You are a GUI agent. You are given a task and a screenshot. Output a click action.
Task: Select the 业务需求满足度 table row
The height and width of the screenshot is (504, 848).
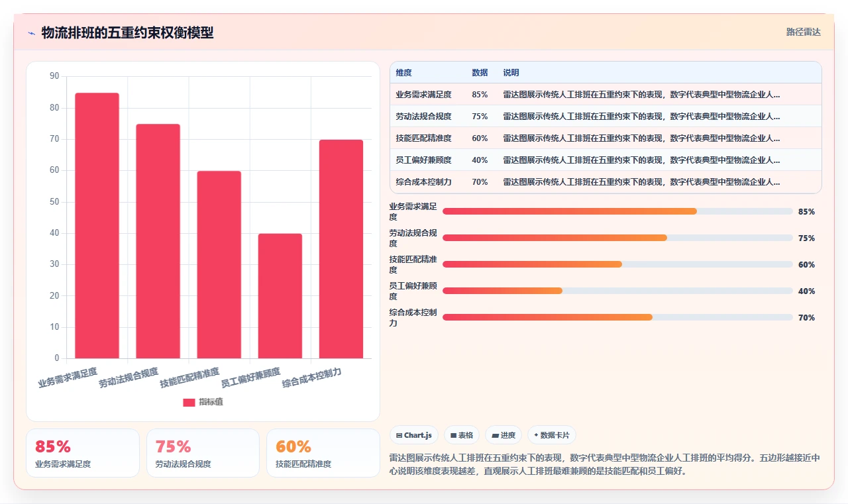[606, 94]
